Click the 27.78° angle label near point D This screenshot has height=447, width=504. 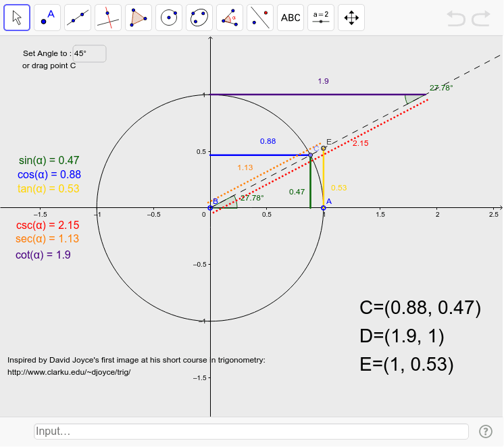441,88
